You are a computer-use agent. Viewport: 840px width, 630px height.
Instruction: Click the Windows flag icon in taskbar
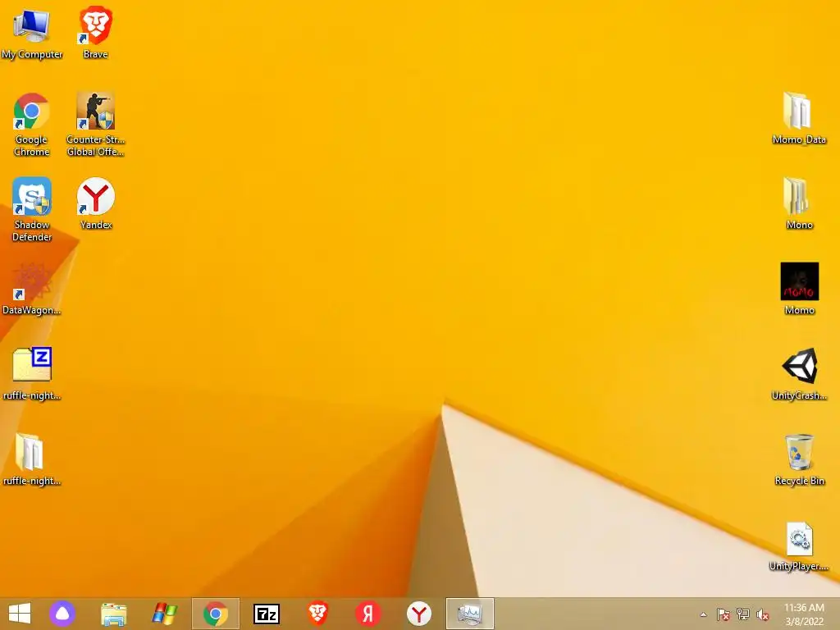pyautogui.click(x=164, y=614)
